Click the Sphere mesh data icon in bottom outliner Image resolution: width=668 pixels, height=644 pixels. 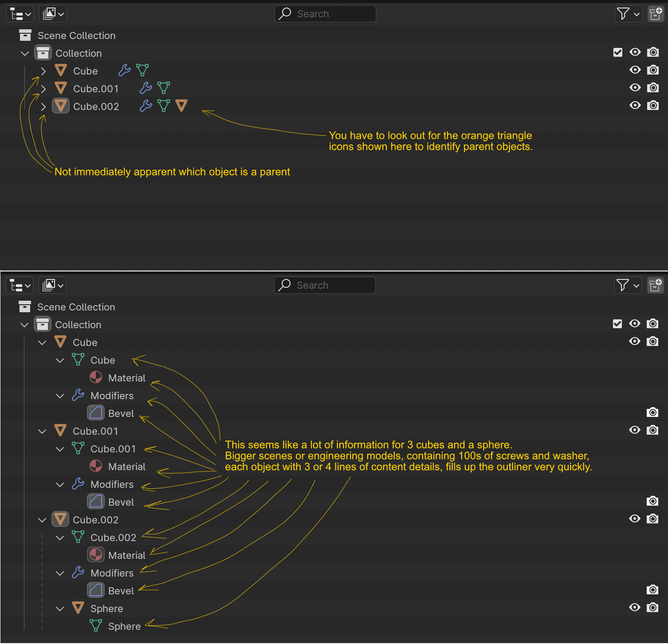96,626
